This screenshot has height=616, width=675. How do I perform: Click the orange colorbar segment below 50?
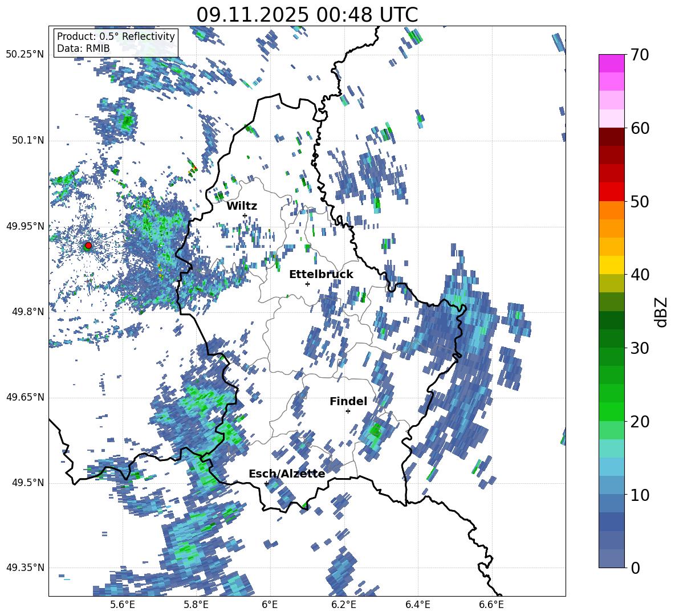[611, 210]
